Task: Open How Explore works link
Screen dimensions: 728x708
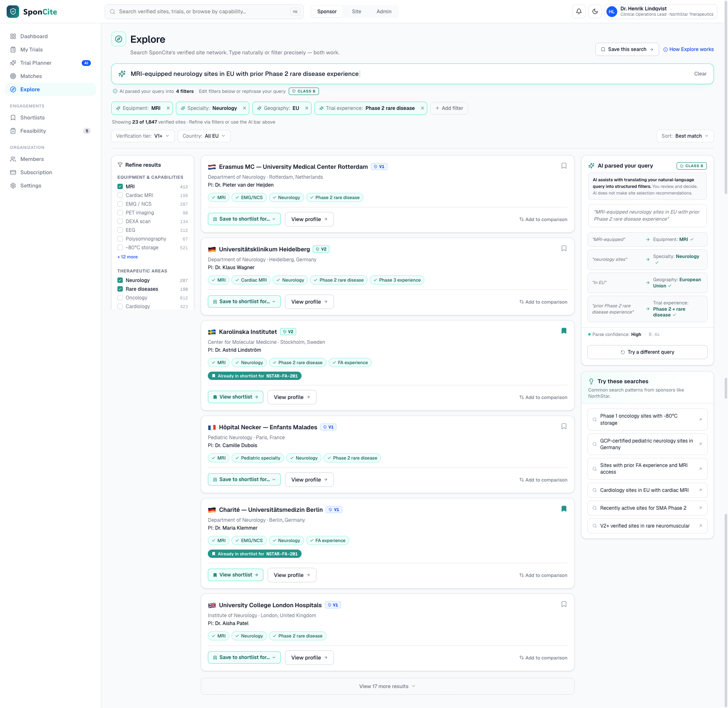Action: (x=689, y=49)
